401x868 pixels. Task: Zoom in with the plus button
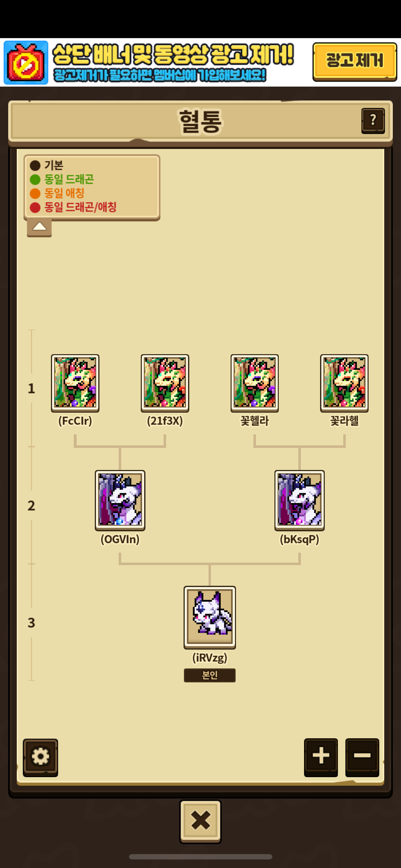click(321, 757)
